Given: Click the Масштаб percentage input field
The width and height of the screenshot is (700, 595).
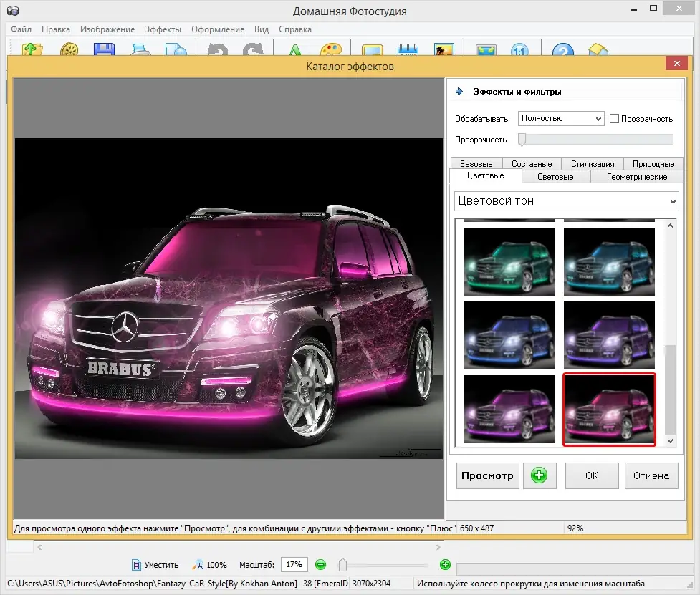Looking at the screenshot, I should [294, 565].
